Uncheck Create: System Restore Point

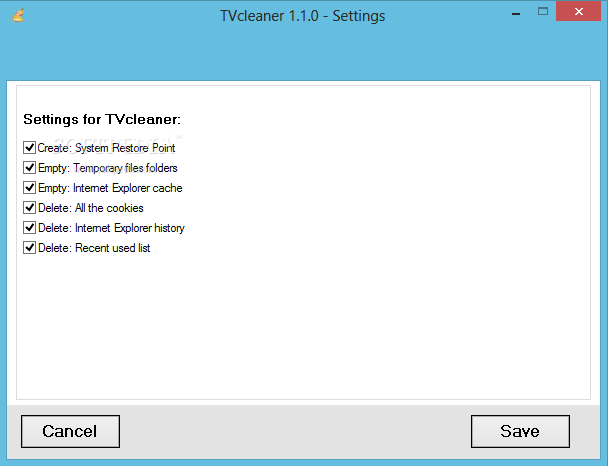[x=29, y=148]
